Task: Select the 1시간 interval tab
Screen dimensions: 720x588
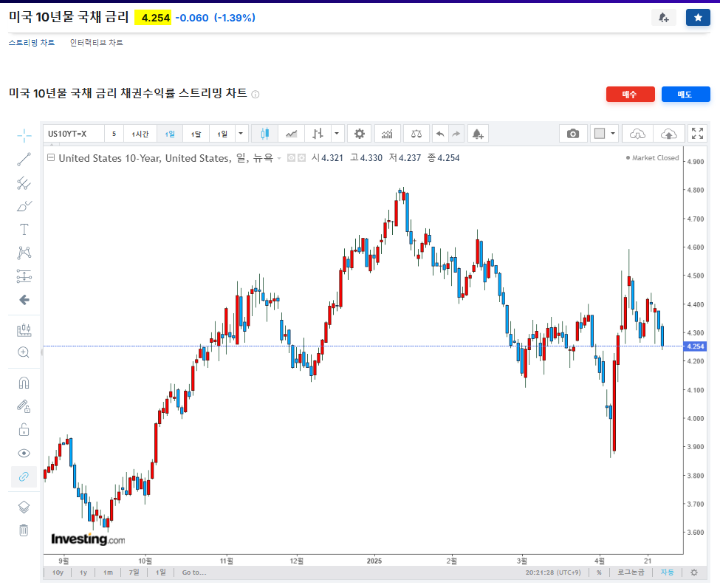Action: pyautogui.click(x=140, y=134)
